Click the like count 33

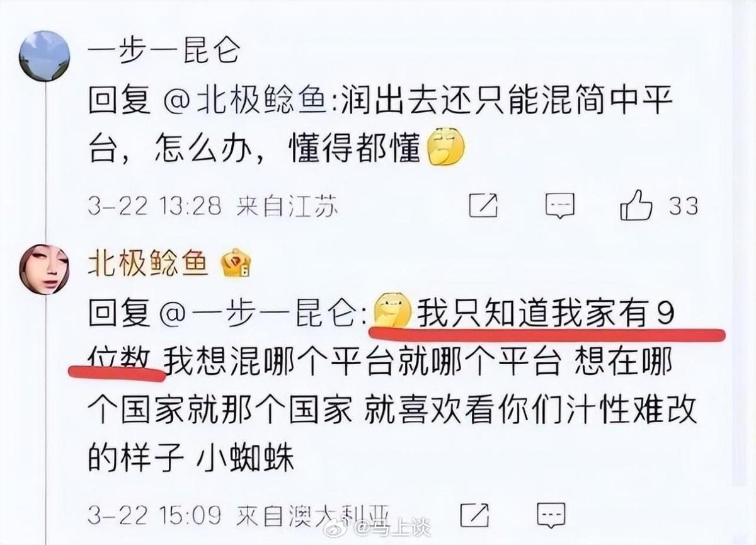(684, 205)
